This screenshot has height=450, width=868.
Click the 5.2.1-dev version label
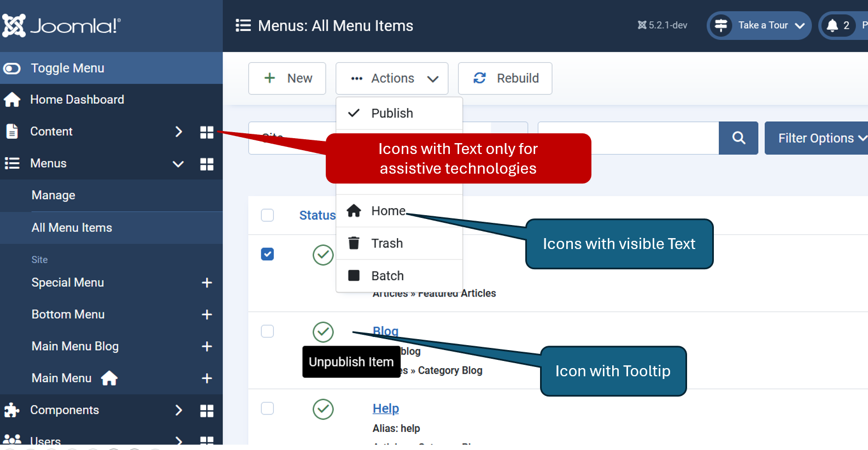point(662,25)
